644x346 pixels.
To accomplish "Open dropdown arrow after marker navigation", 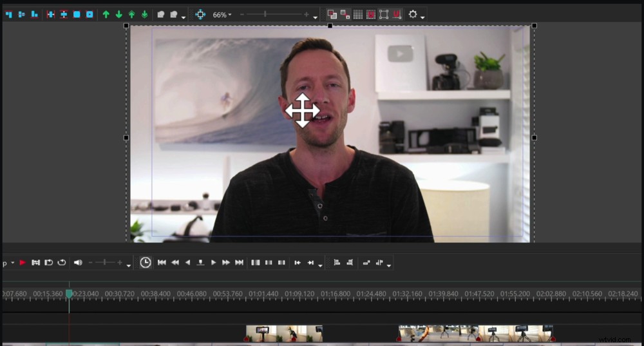I will [320, 265].
